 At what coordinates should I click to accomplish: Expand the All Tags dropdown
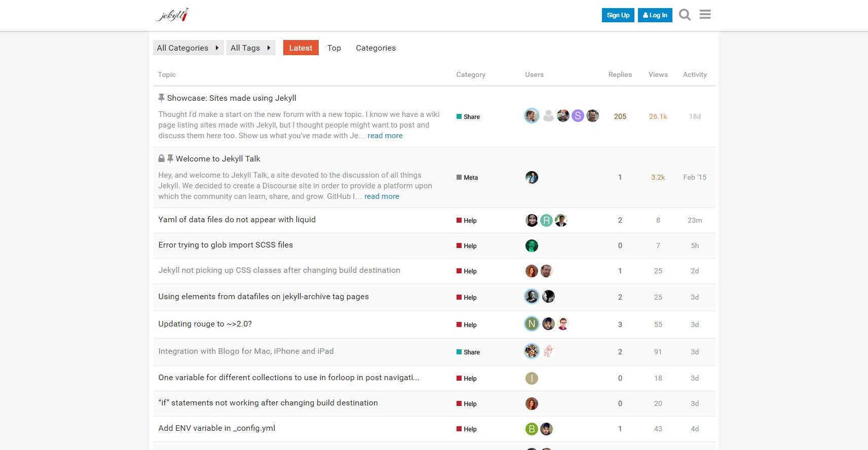point(251,48)
